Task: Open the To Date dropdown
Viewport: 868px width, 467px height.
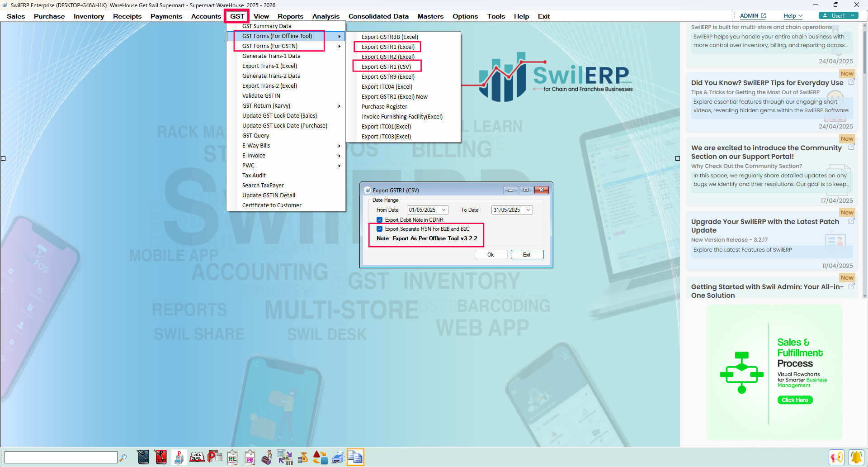Action: [x=528, y=210]
